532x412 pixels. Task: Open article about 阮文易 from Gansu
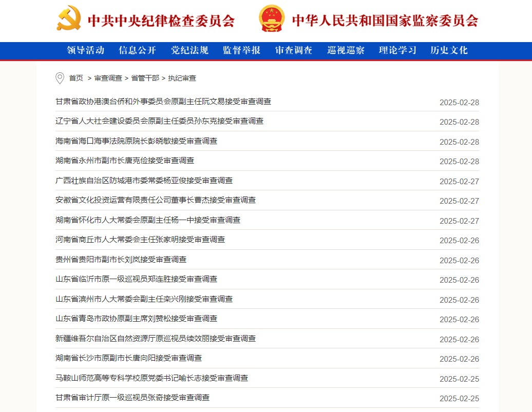[163, 102]
